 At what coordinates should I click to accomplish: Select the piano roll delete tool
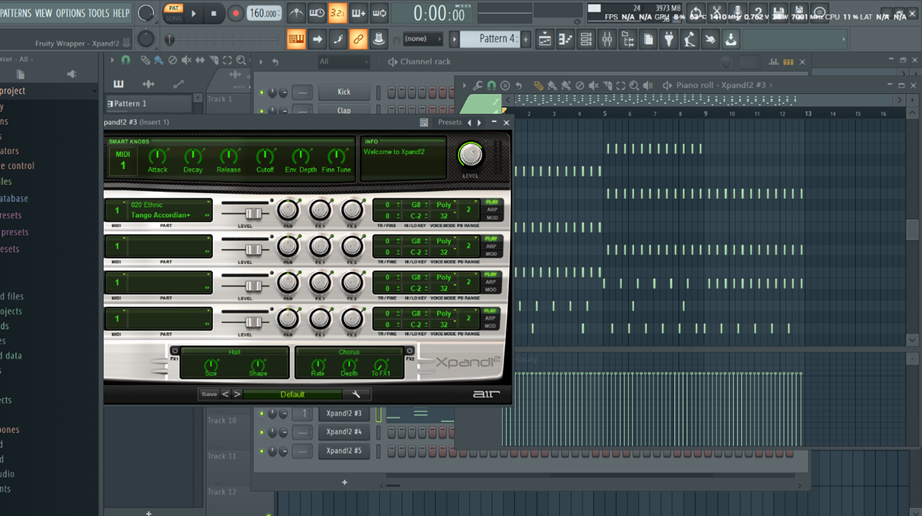[x=580, y=85]
